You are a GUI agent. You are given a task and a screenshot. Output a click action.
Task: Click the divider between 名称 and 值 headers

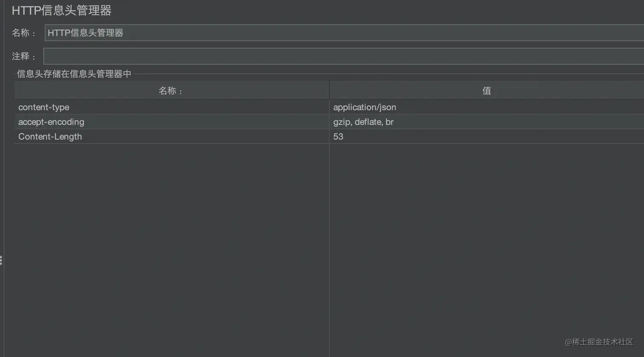pos(329,91)
